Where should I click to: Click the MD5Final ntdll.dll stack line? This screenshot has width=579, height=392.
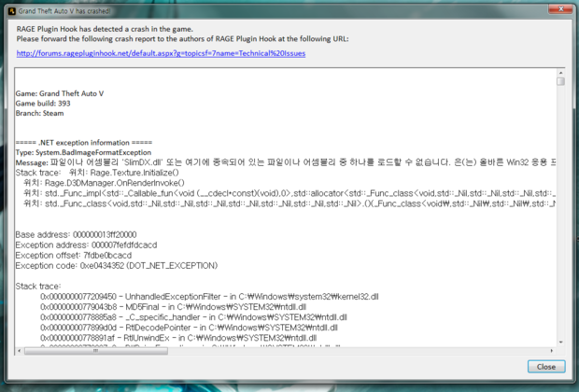point(173,307)
